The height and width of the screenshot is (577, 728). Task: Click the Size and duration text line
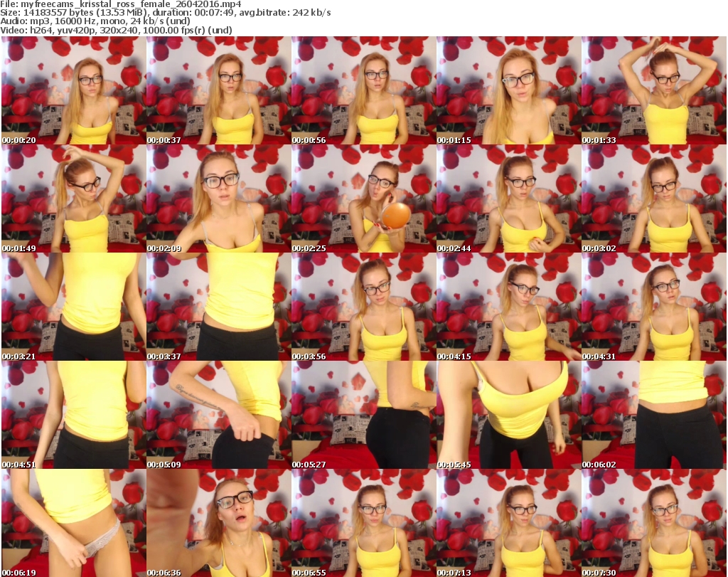[x=165, y=13]
